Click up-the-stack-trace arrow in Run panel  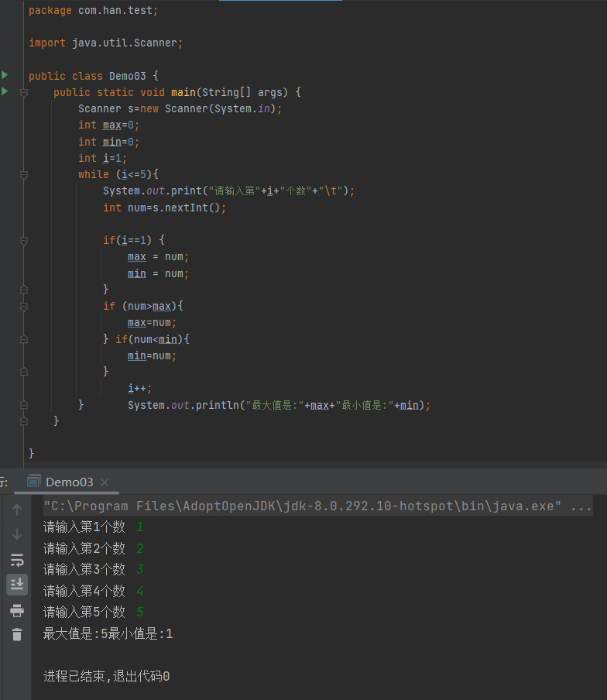coord(17,510)
